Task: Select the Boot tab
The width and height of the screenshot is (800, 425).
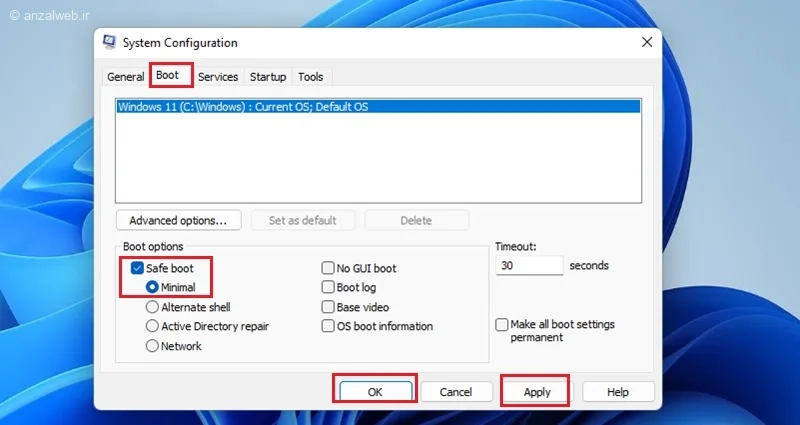Action: [x=167, y=75]
